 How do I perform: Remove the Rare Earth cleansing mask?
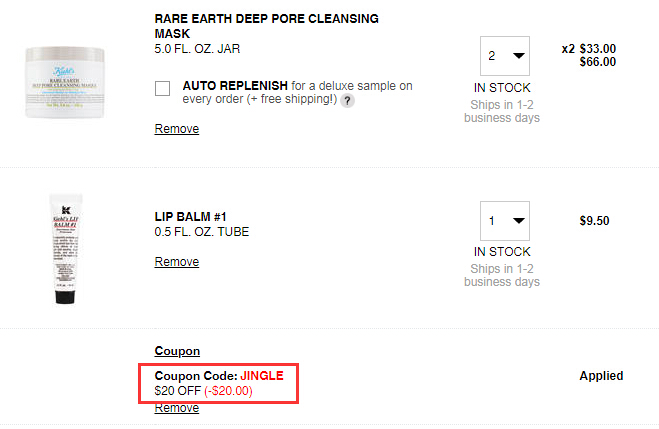tap(177, 129)
